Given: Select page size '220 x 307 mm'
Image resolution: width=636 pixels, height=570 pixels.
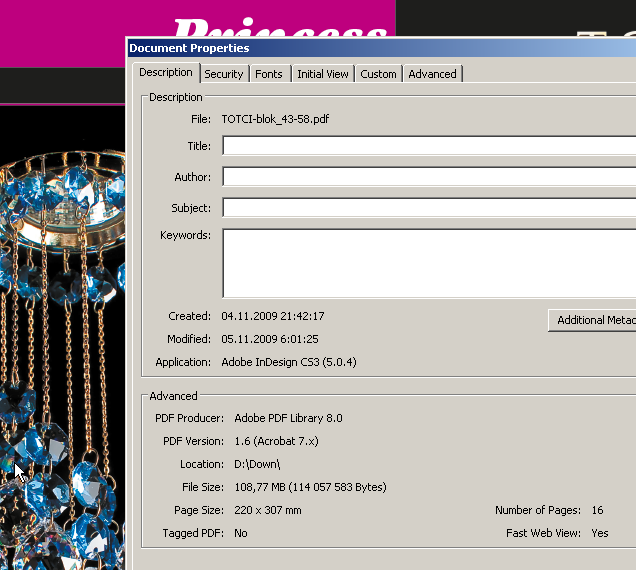Looking at the screenshot, I should (268, 510).
